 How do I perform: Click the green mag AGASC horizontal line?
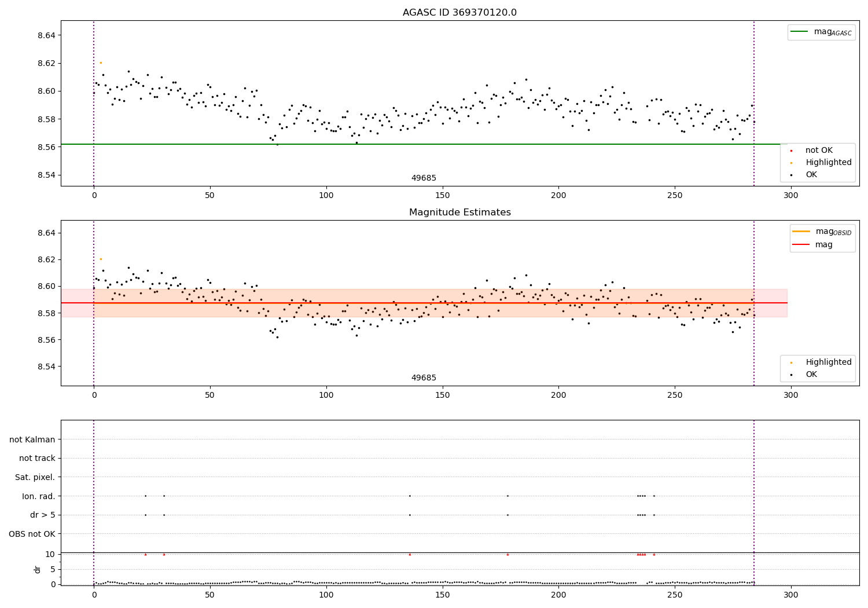tap(424, 144)
